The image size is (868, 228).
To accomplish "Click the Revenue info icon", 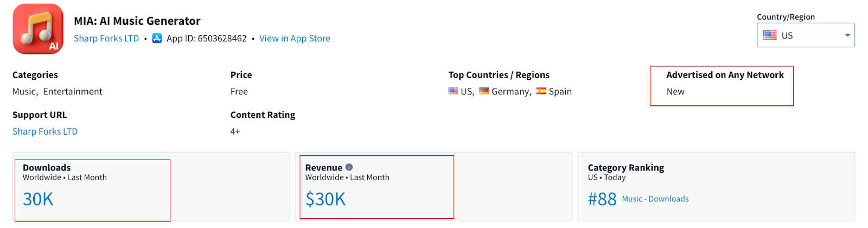I will 349,167.
